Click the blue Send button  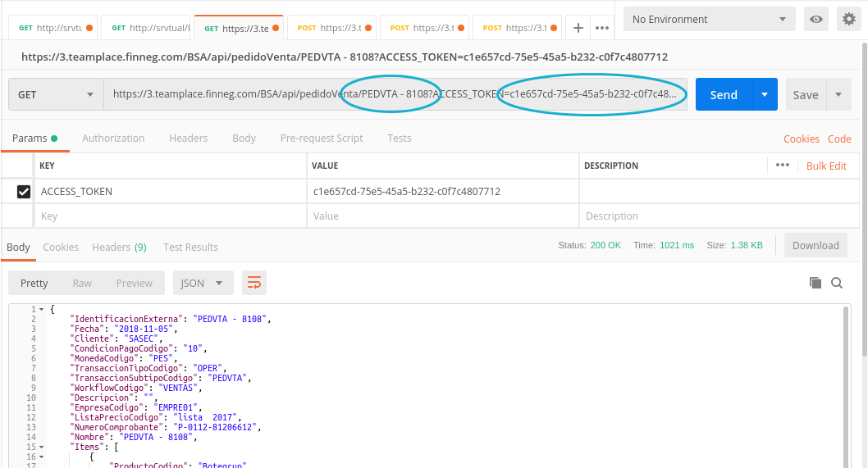(723, 94)
